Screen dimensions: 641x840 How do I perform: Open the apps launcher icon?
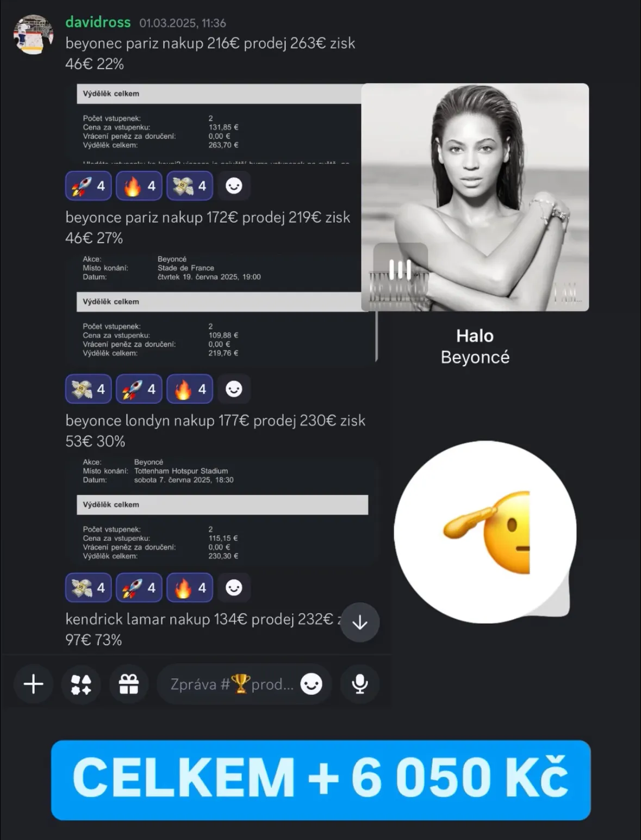click(x=81, y=684)
